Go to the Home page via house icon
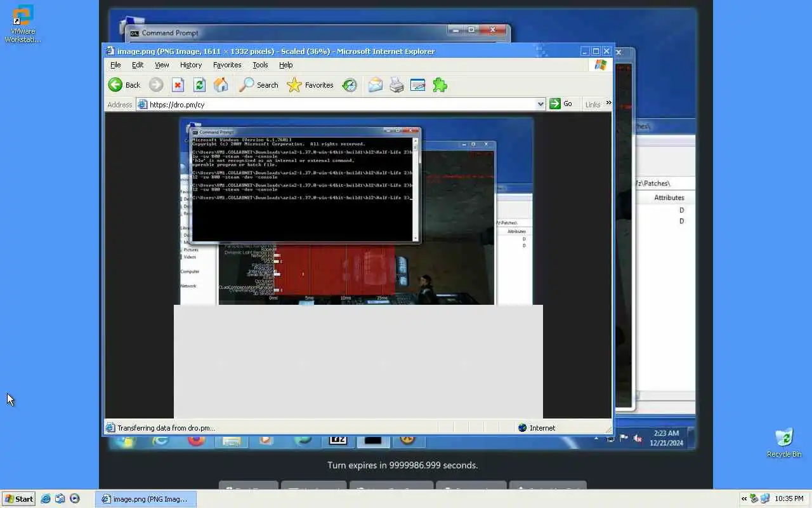The height and width of the screenshot is (508, 812). pos(221,85)
